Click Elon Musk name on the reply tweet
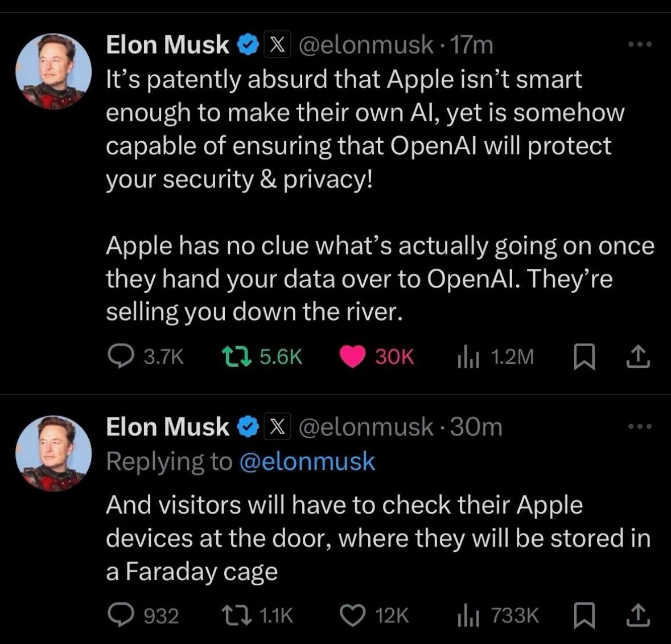This screenshot has width=671, height=644. coord(167,426)
